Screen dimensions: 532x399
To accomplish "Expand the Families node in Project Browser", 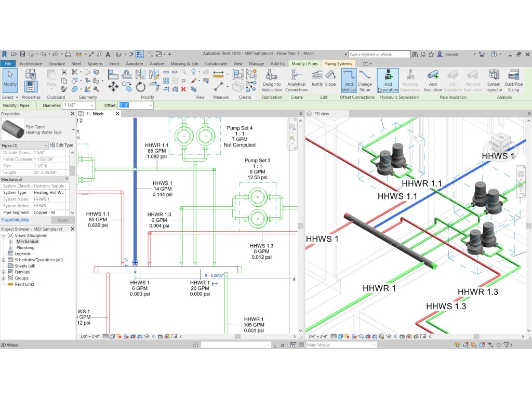I will [4, 272].
